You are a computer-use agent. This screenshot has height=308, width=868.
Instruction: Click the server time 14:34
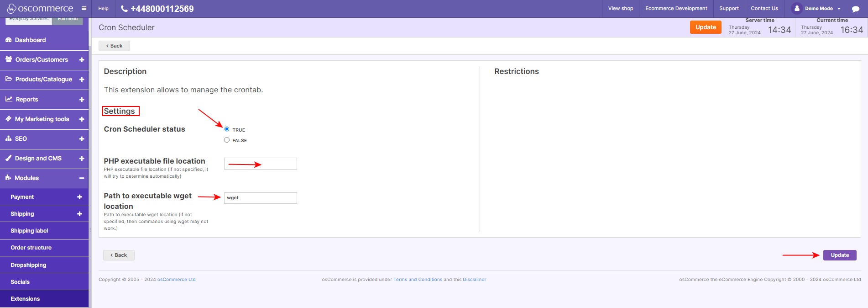[779, 30]
